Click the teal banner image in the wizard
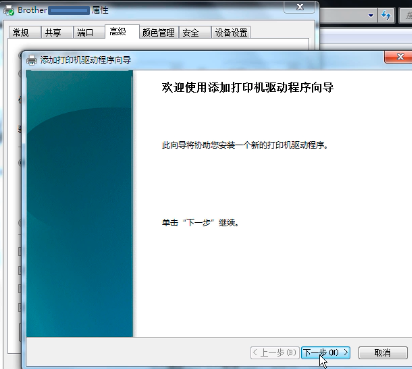The height and width of the screenshot is (369, 412). [x=80, y=203]
